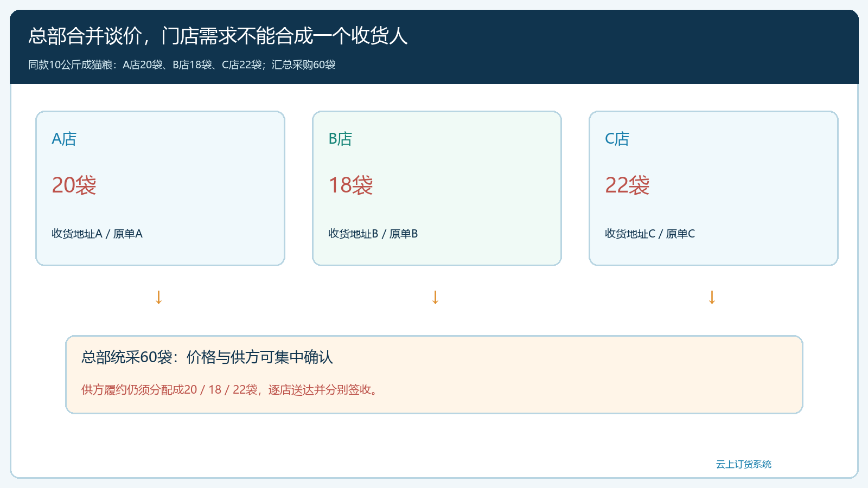The image size is (868, 488).
Task: Click 总部统采60袋：价格与供方可集中确认 heading
Action: click(x=207, y=357)
